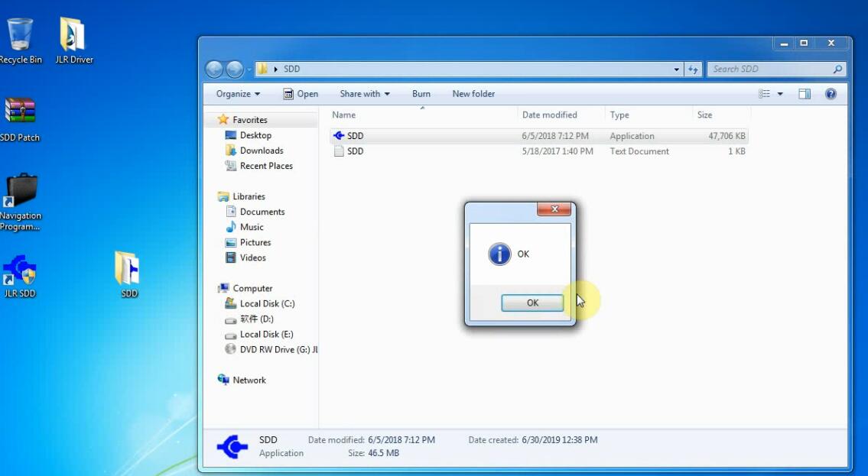Click the refresh button beside address bar
This screenshot has width=868, height=476.
point(693,69)
